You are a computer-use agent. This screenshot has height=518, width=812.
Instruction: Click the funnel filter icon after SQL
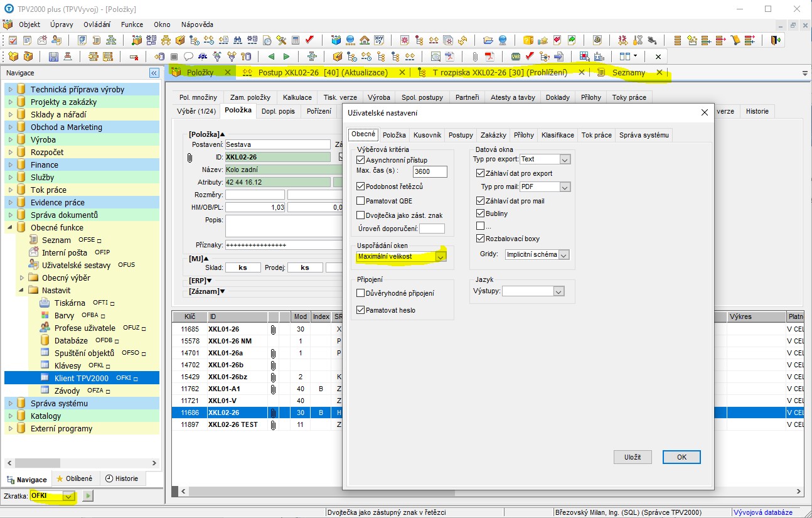coord(216,56)
